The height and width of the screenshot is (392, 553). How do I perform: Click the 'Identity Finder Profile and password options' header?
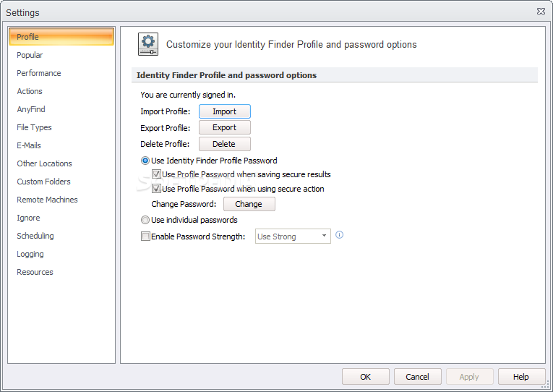click(x=226, y=75)
